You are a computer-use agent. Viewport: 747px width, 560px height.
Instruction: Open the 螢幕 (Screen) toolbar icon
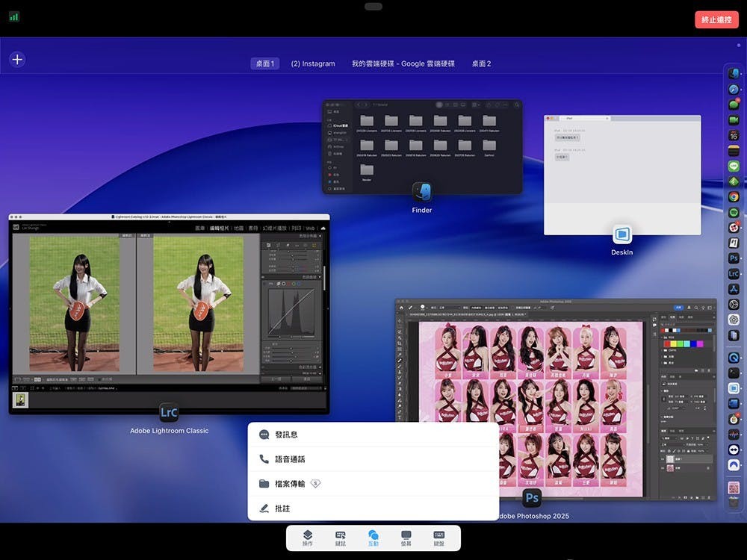[x=406, y=538]
